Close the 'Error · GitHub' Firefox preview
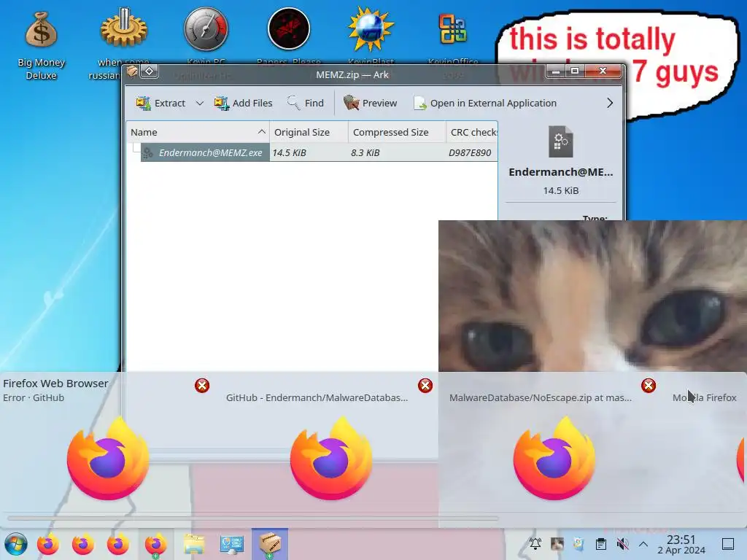Viewport: 747px width, 560px height. tap(202, 385)
